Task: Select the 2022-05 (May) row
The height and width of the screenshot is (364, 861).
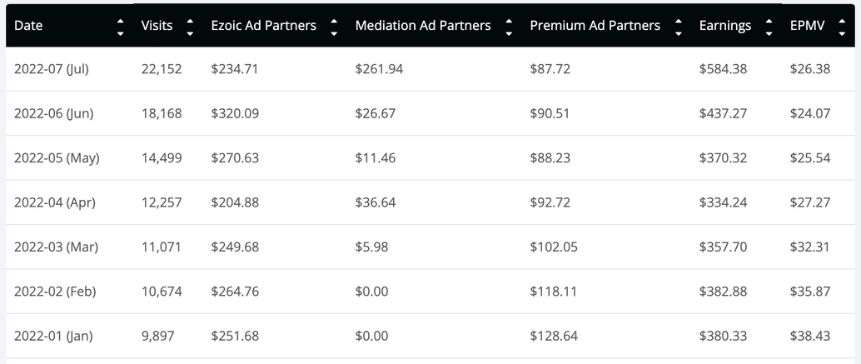Action: (430, 158)
